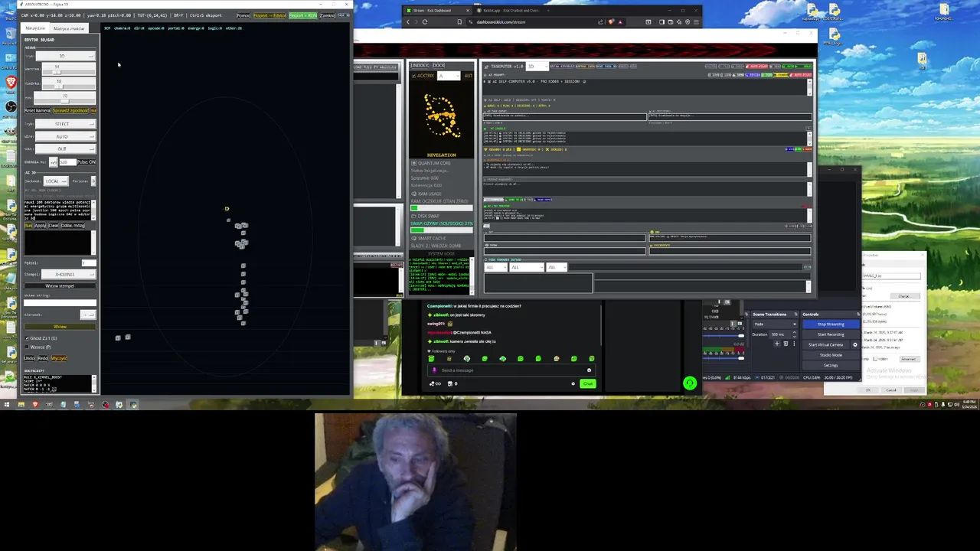
Task: Click energy reset button beside ENERGIA Hz
Action: tap(53, 161)
